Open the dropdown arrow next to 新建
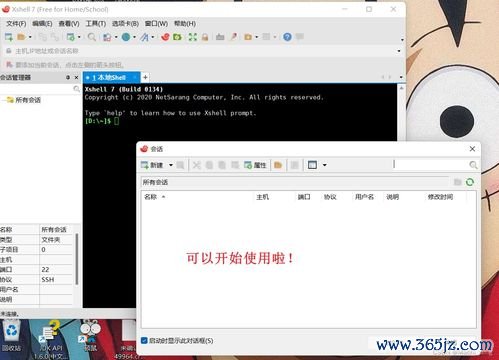This screenshot has height=360, width=499. pos(171,165)
